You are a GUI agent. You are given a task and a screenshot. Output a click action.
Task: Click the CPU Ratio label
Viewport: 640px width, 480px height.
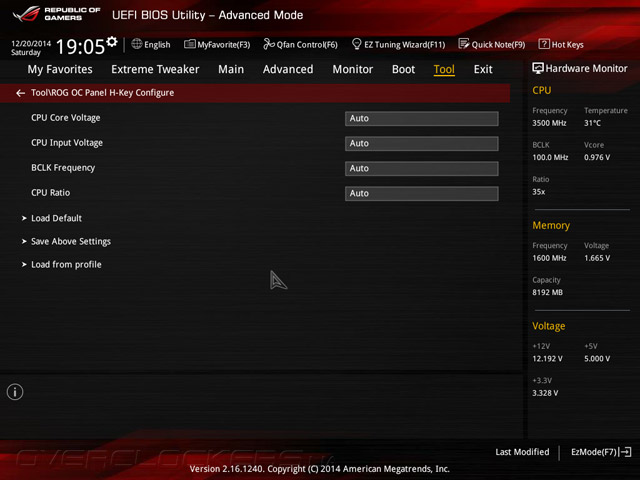tap(51, 193)
